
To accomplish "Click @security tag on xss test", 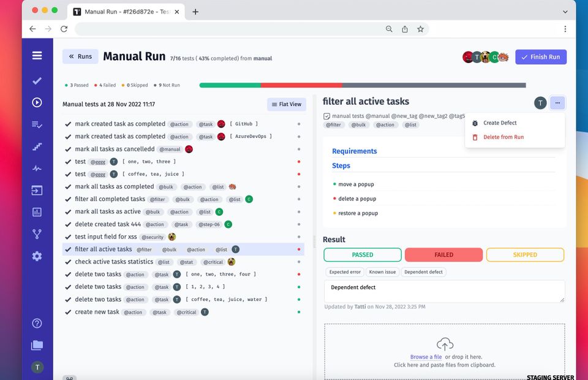I will click(153, 237).
